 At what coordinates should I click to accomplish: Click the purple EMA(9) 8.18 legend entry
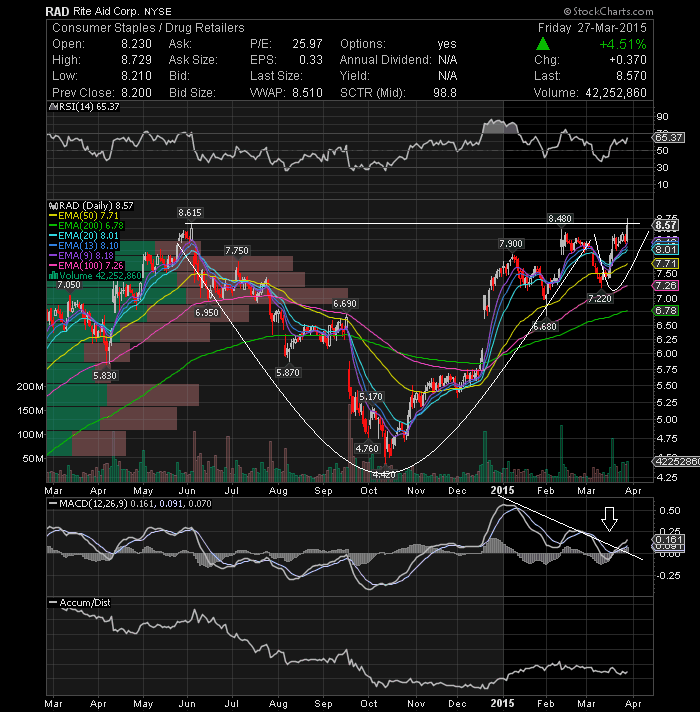(x=82, y=256)
